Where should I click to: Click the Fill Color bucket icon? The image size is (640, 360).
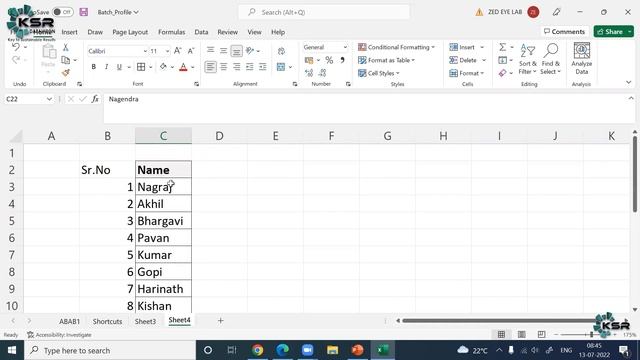[163, 67]
